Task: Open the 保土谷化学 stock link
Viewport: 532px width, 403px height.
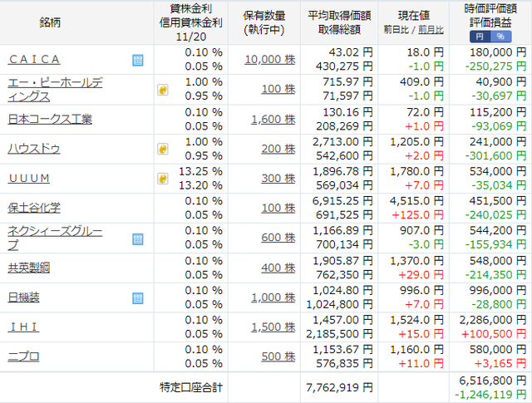Action: [x=34, y=208]
